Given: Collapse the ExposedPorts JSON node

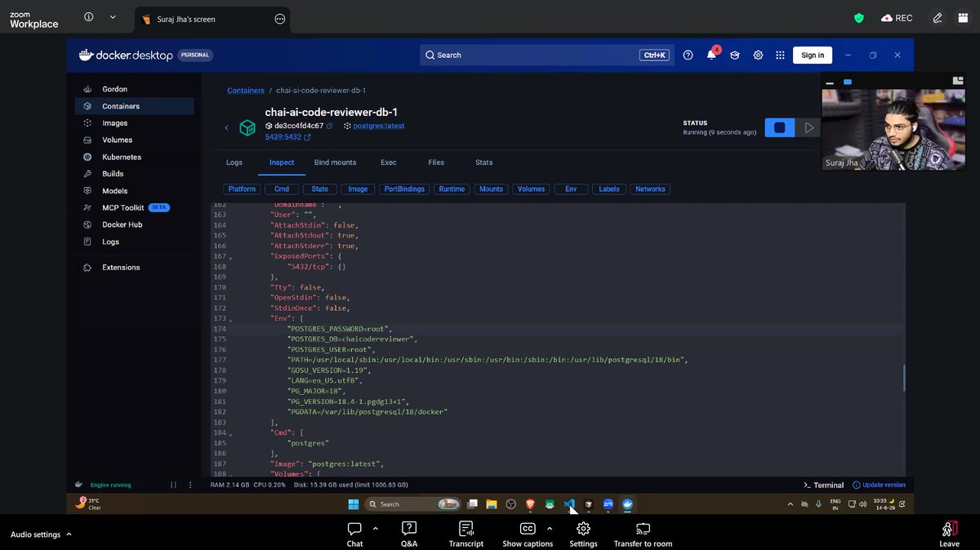Looking at the screenshot, I should point(230,258).
